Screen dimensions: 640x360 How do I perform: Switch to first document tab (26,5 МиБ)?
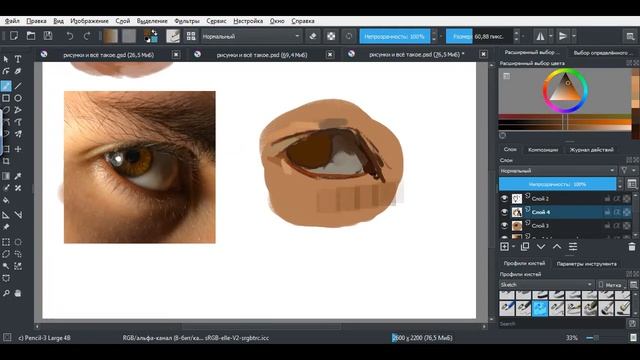pyautogui.click(x=109, y=55)
